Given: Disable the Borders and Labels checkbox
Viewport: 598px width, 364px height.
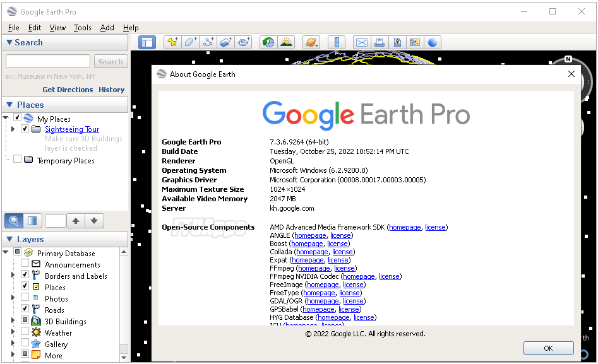Looking at the screenshot, I should click(x=25, y=274).
